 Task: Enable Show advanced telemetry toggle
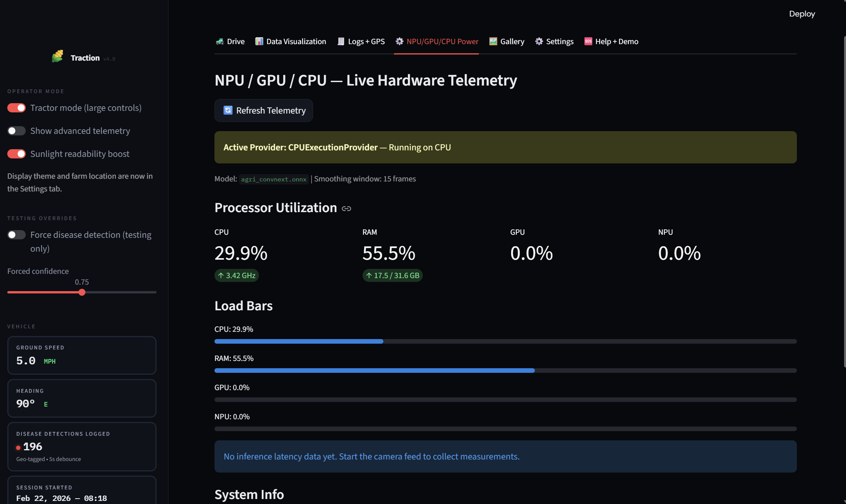tap(16, 131)
